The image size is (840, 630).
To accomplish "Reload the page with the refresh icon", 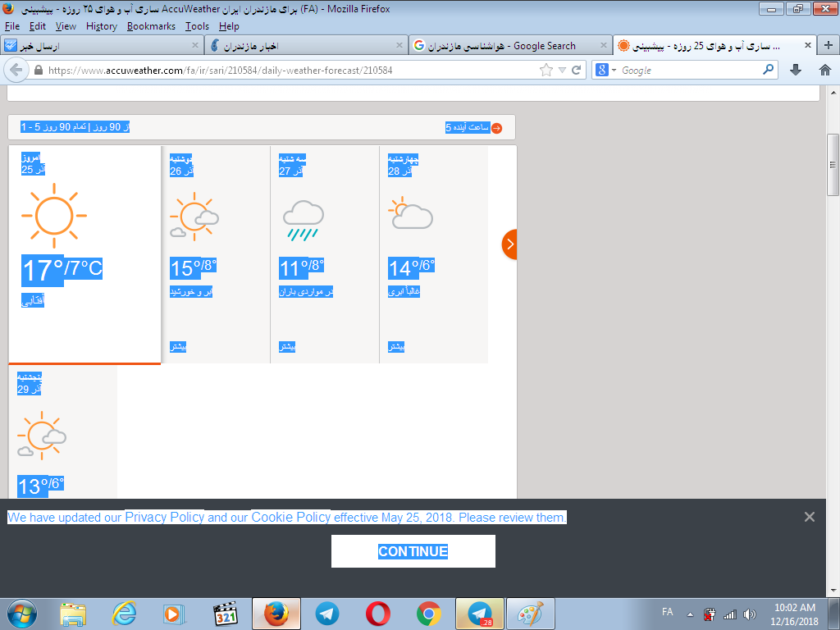I will [x=577, y=71].
